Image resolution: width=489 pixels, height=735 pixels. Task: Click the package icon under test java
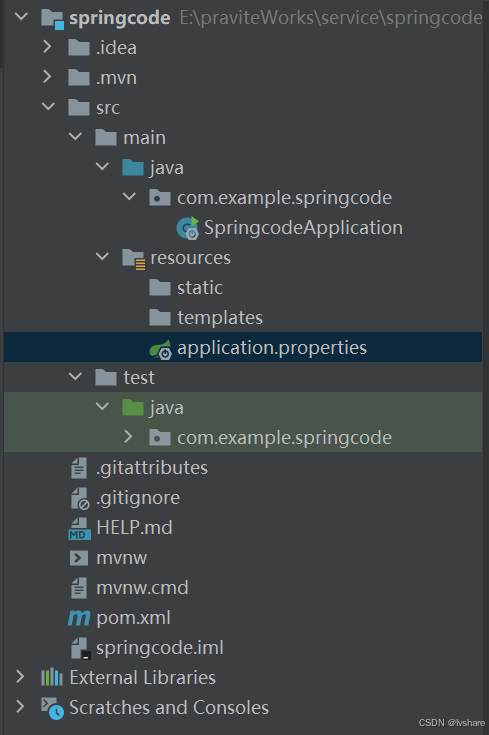point(159,438)
